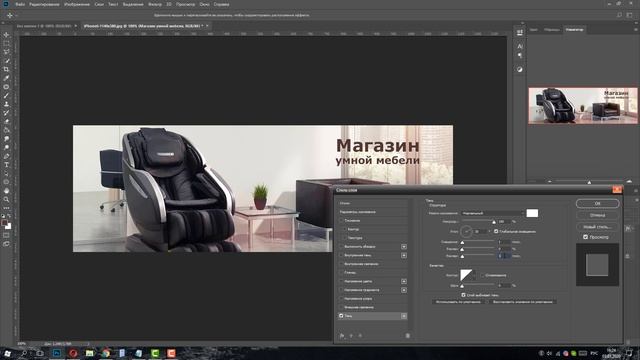Select the Hand tool
This screenshot has width=640, height=360.
[x=6, y=191]
